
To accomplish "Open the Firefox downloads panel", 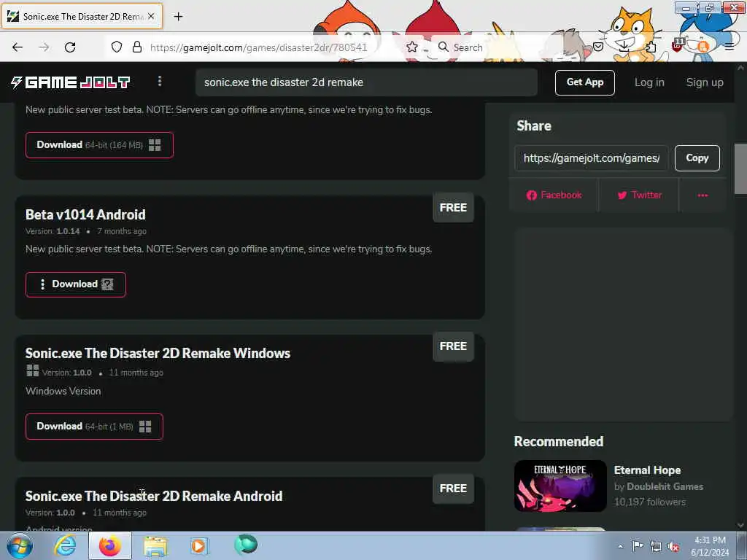I will point(624,47).
